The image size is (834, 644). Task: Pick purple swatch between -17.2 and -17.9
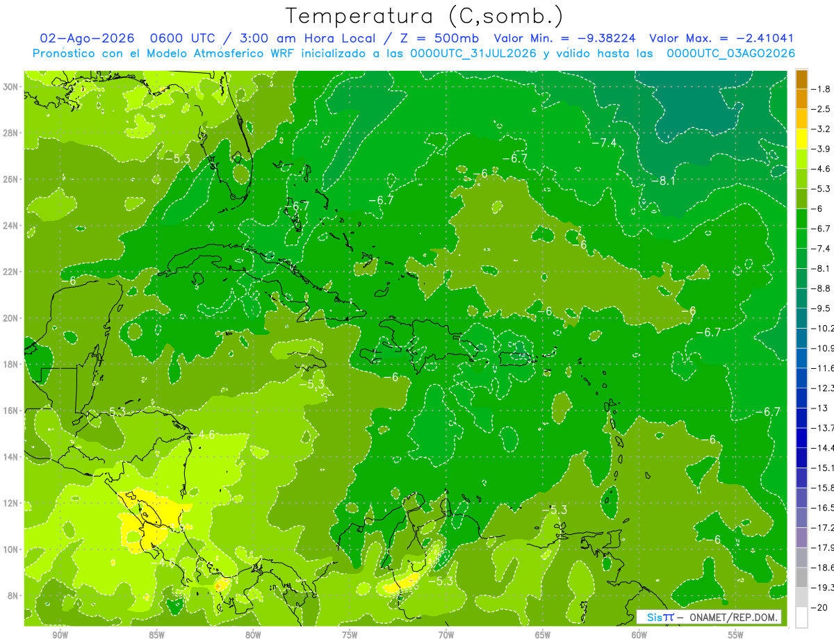[x=801, y=537]
